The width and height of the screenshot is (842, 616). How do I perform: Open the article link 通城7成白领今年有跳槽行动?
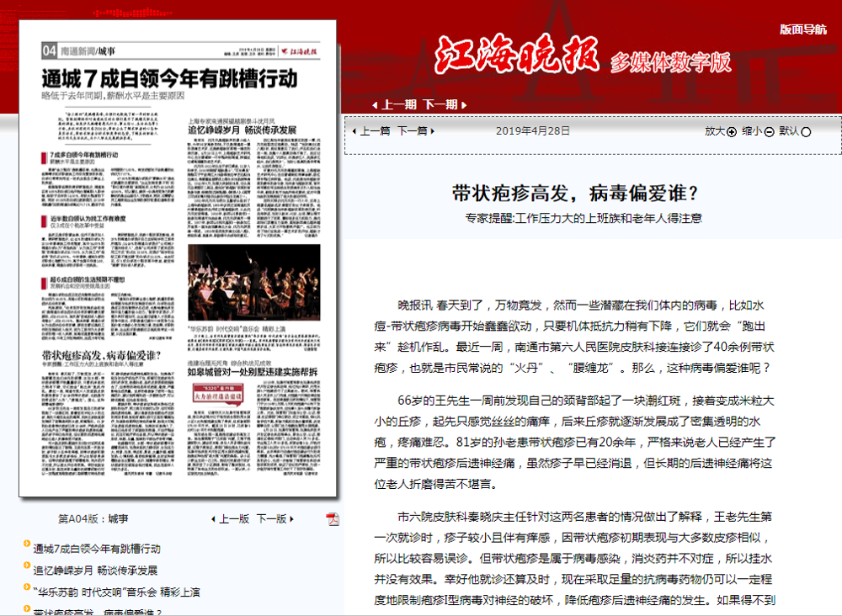(97, 549)
